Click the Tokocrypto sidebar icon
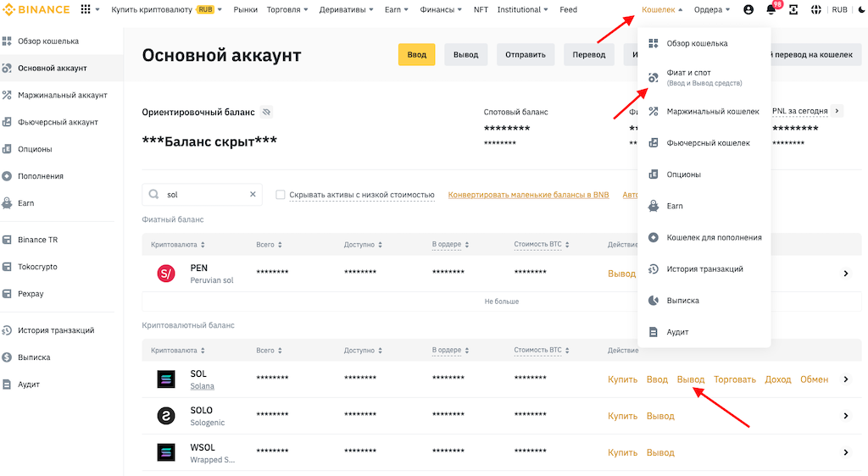This screenshot has width=868, height=476. [x=7, y=267]
